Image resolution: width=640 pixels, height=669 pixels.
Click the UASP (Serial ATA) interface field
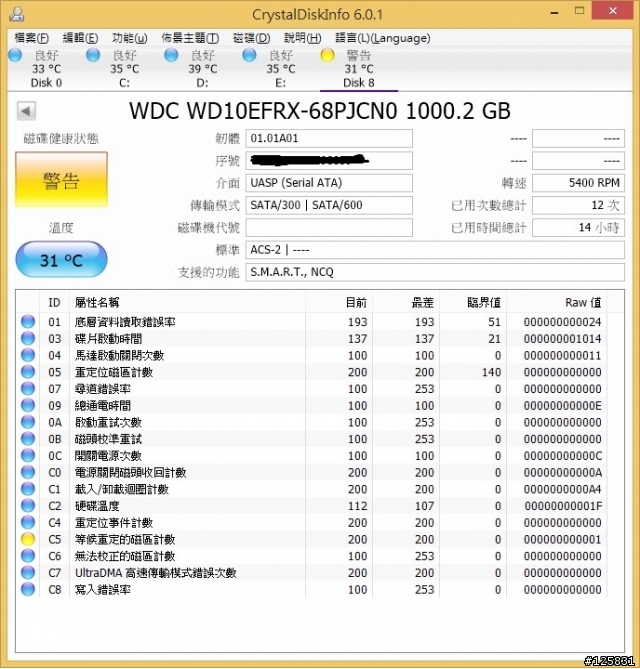(329, 183)
